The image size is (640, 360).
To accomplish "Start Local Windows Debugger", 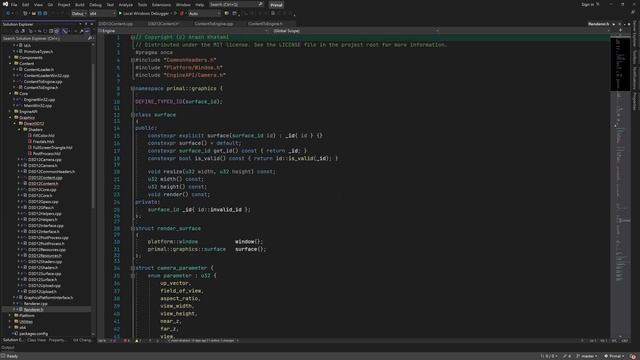I will (x=144, y=13).
